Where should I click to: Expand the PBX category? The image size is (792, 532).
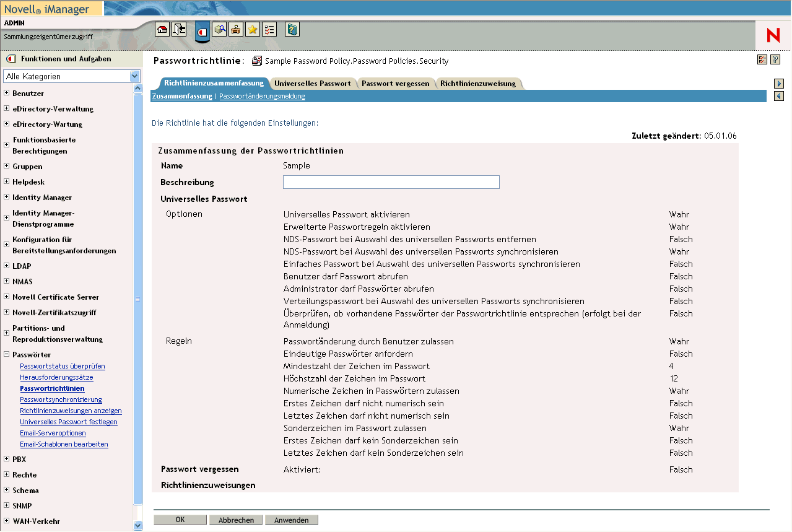point(6,460)
